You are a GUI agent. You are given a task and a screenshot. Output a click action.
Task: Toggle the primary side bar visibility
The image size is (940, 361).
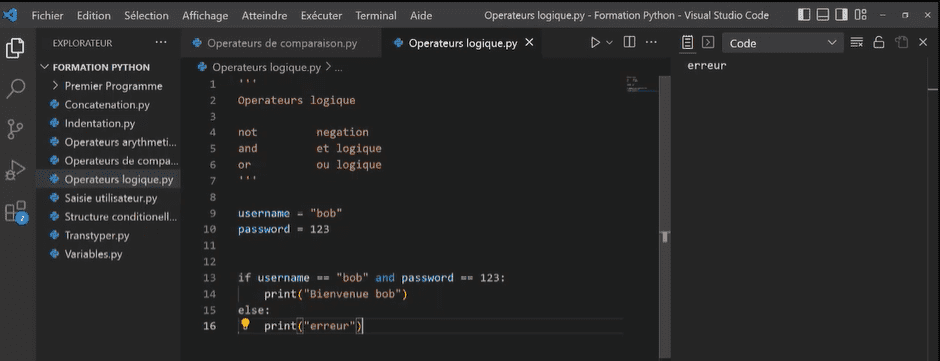click(805, 15)
